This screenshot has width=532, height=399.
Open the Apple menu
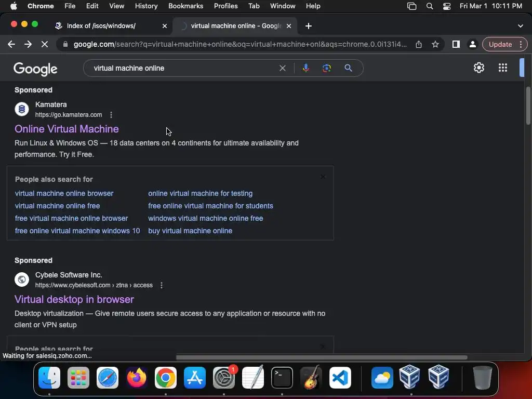click(14, 6)
